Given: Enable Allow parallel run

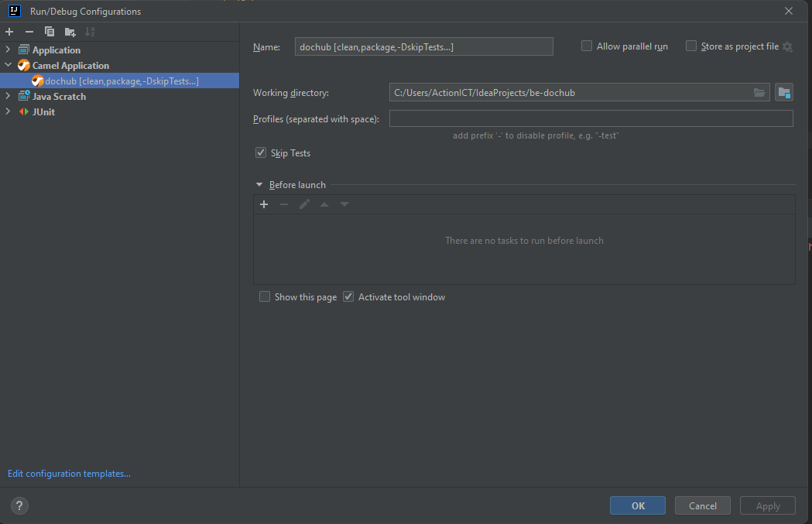Looking at the screenshot, I should coord(587,46).
